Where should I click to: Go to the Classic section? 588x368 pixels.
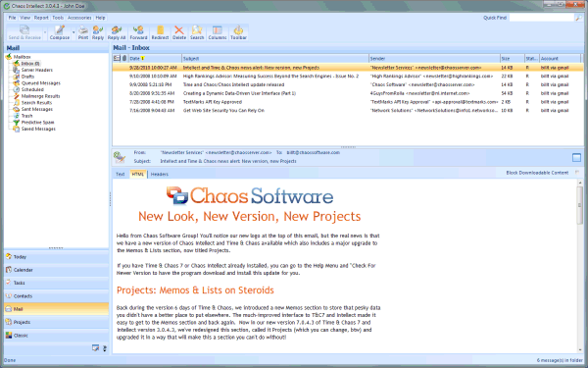[56, 336]
